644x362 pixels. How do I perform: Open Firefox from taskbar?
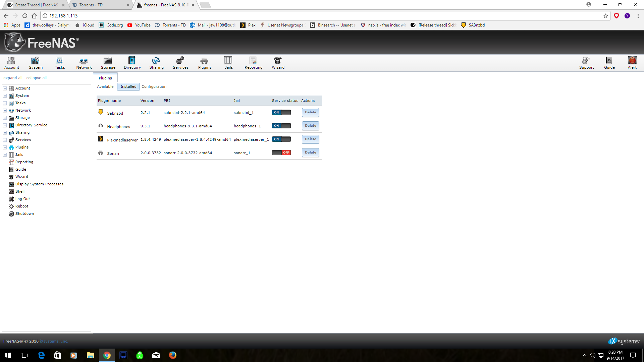pyautogui.click(x=173, y=355)
